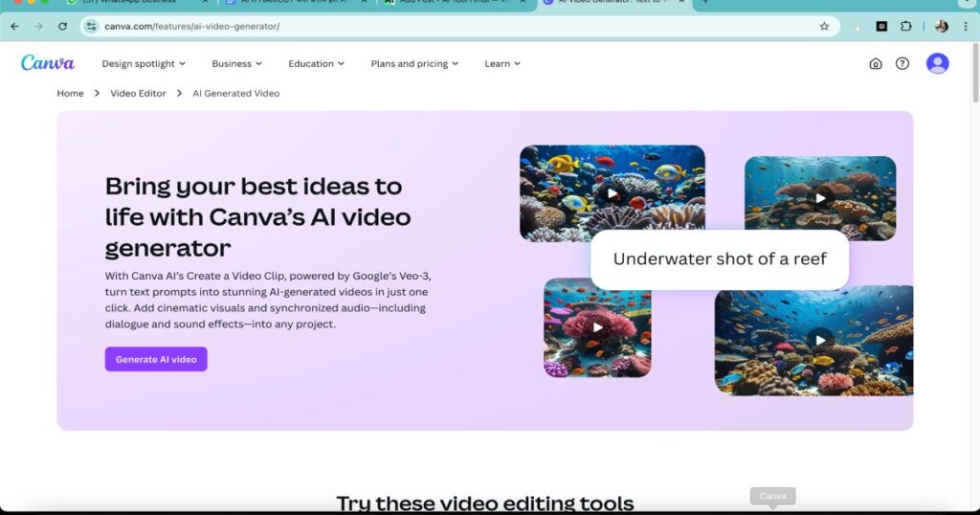Close the AI Video Generator tab
Image resolution: width=980 pixels, height=515 pixels.
click(x=681, y=2)
